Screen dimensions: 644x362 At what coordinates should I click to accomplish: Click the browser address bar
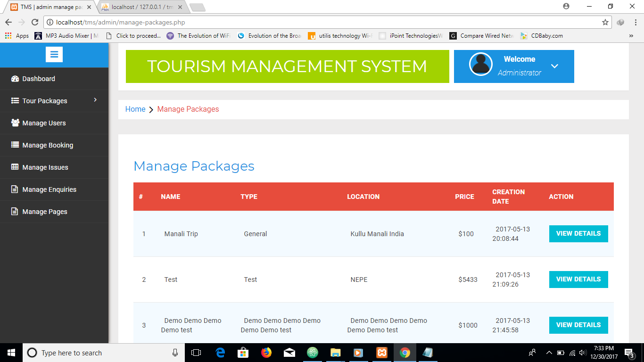click(x=321, y=22)
